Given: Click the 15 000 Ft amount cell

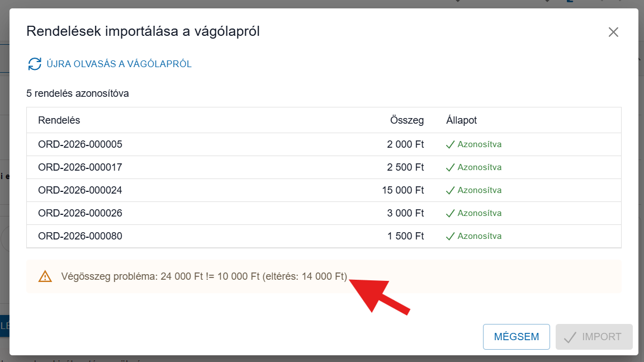Looking at the screenshot, I should pyautogui.click(x=402, y=190).
